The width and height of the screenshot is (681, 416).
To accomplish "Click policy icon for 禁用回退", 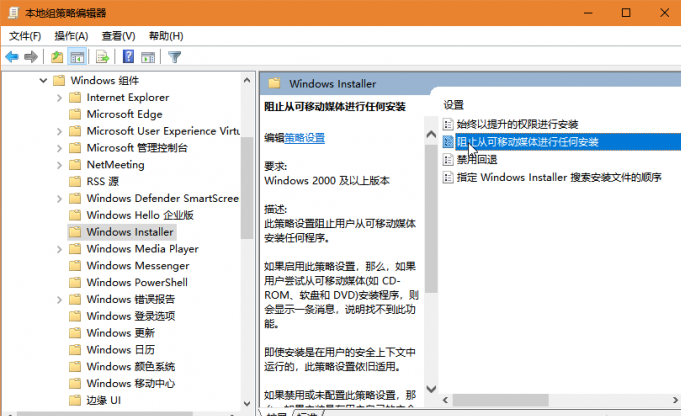I will tap(448, 159).
